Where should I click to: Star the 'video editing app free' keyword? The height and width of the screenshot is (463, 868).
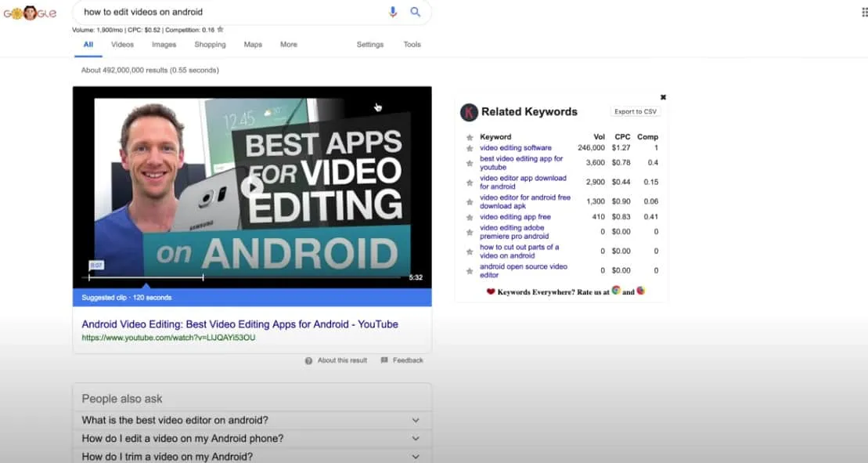470,217
